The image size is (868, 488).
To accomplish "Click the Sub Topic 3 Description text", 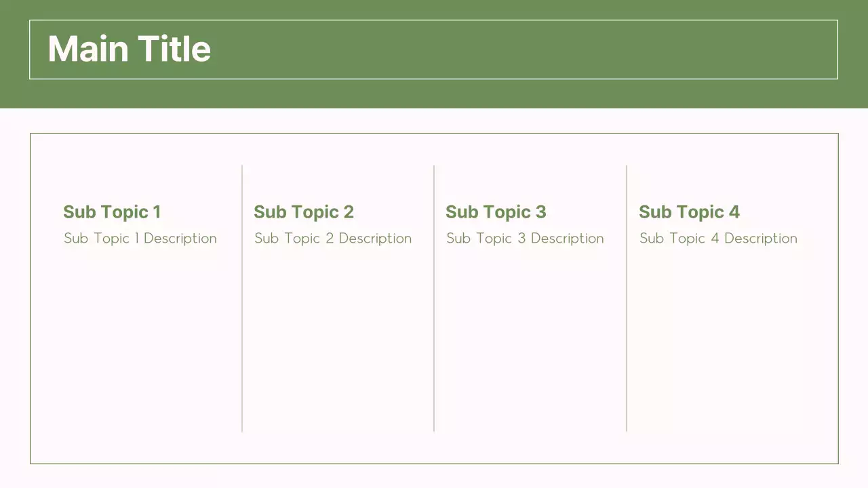I will coord(525,239).
